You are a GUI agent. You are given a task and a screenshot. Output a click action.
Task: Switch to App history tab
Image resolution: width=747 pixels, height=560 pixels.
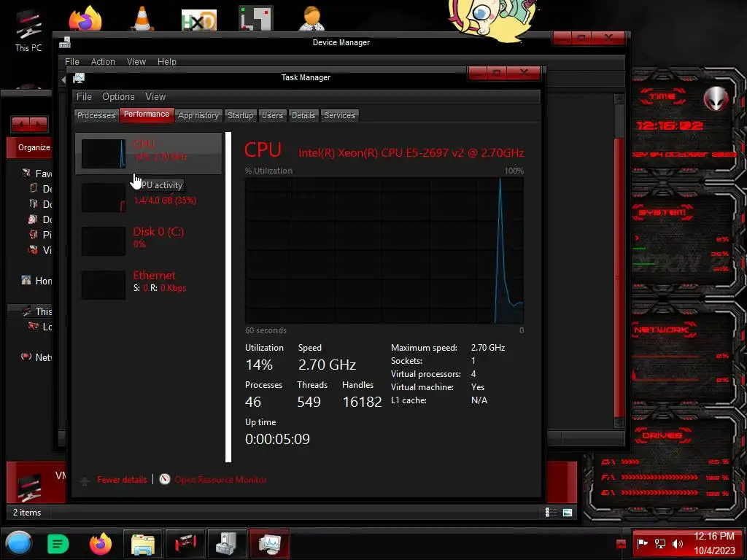point(198,115)
